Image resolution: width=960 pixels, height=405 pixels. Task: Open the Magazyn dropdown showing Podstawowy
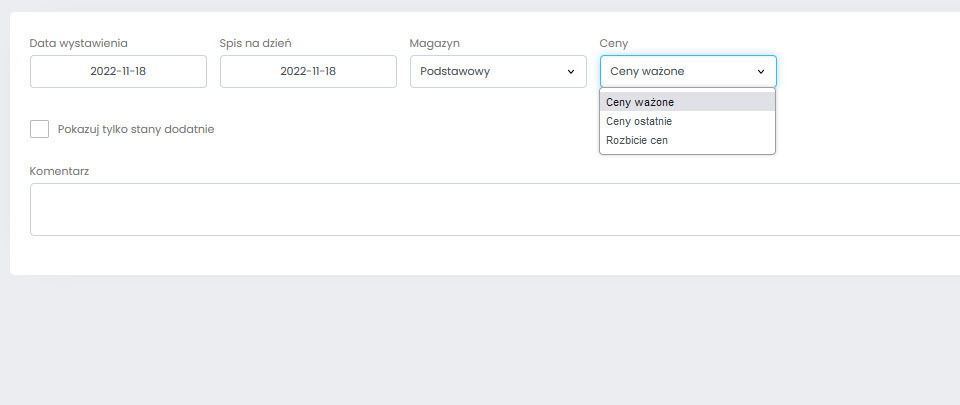[498, 72]
